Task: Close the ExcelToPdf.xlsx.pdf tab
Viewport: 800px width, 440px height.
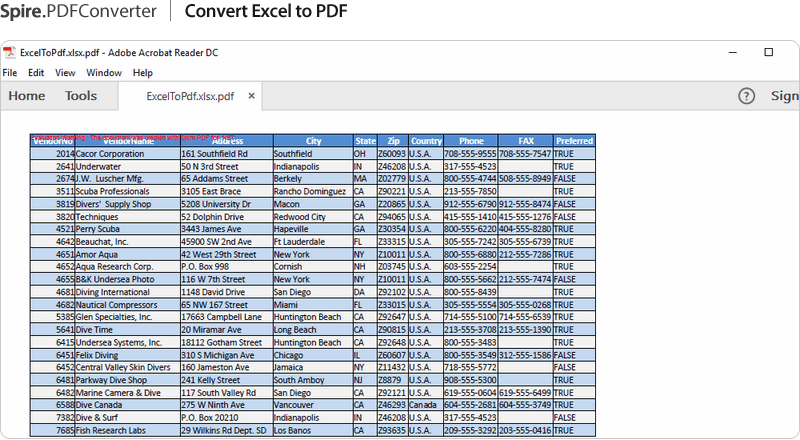Action: pos(252,95)
